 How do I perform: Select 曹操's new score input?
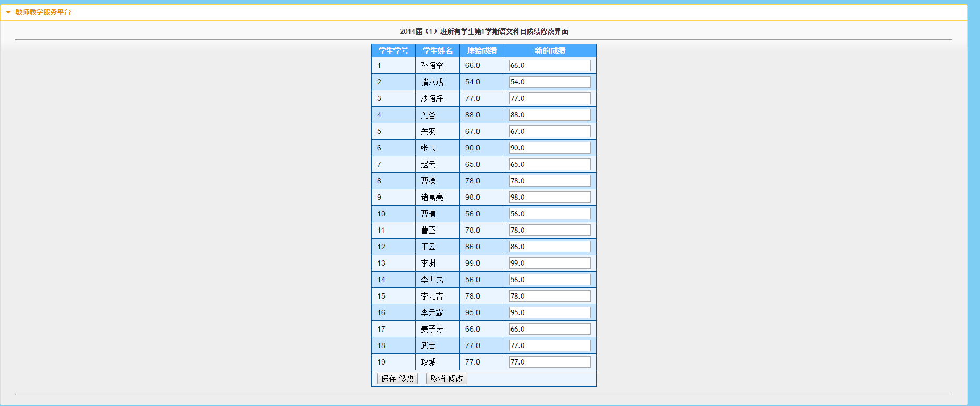click(550, 181)
